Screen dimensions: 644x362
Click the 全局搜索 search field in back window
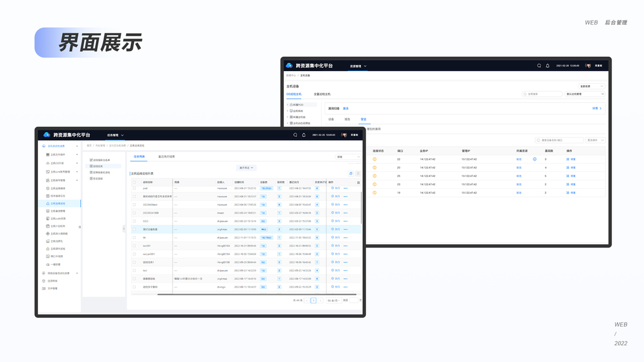pos(542,94)
